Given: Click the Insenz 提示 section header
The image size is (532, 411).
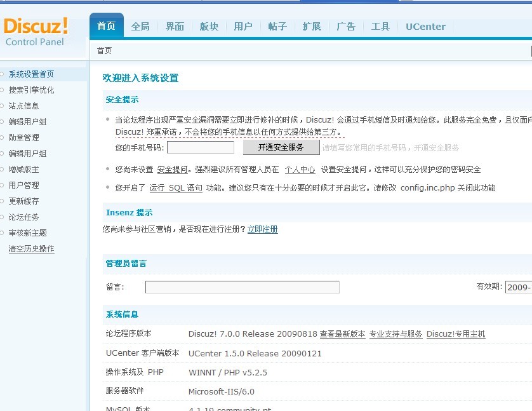Looking at the screenshot, I should [x=130, y=212].
